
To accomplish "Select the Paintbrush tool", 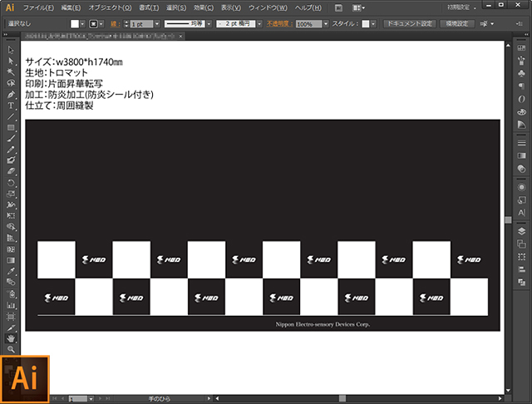I will click(x=11, y=138).
